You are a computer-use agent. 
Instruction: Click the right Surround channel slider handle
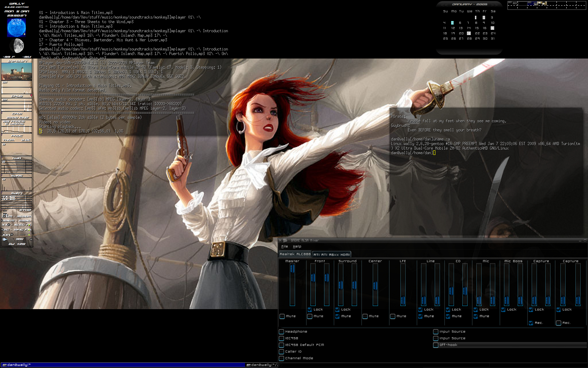354,285
